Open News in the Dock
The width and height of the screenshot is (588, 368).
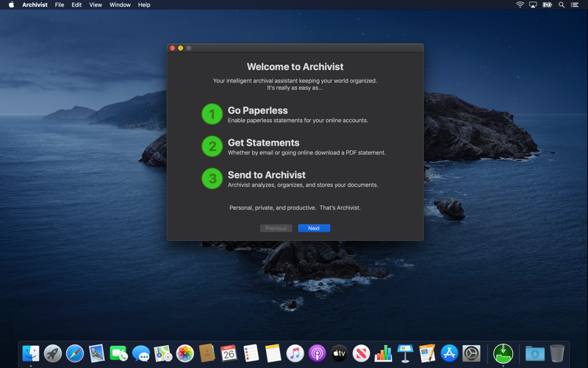coord(361,353)
